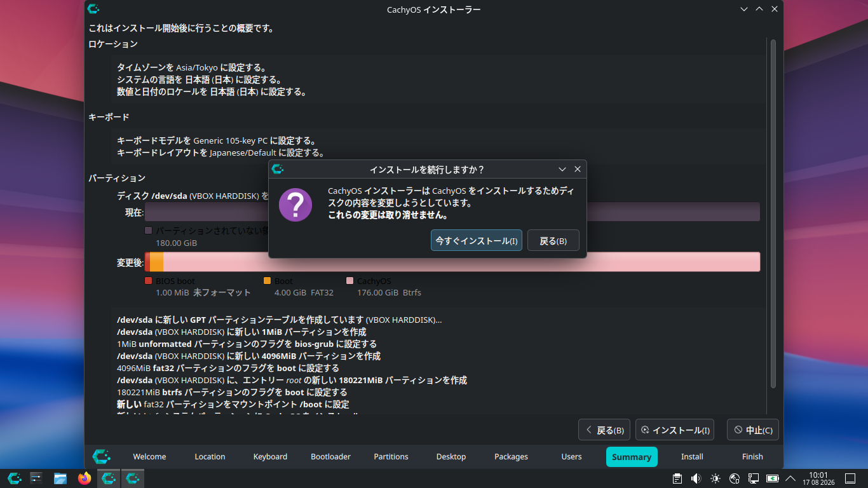Select the Install step
Screen dimensions: 868x488
(x=692, y=456)
